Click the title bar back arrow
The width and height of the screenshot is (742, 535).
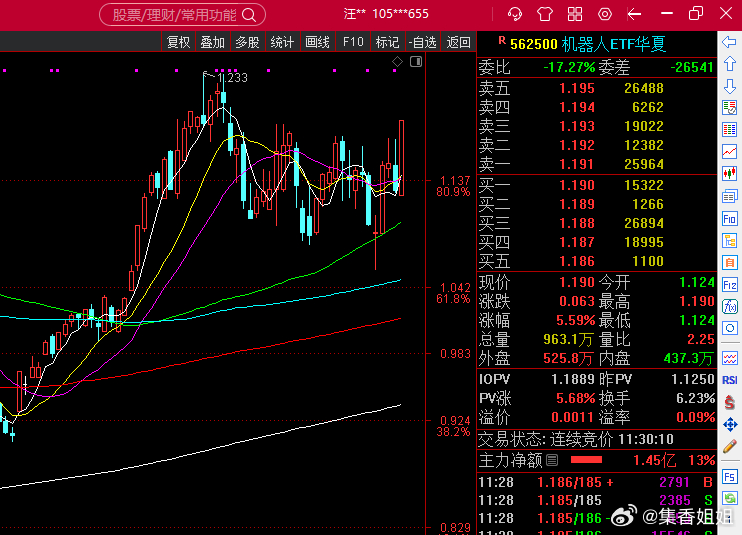click(x=634, y=14)
